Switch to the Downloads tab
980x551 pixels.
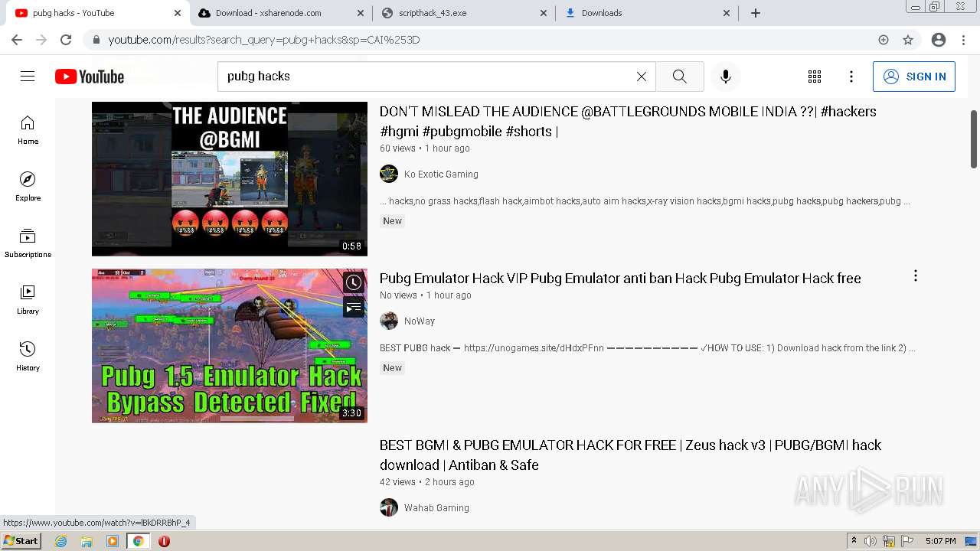[647, 13]
